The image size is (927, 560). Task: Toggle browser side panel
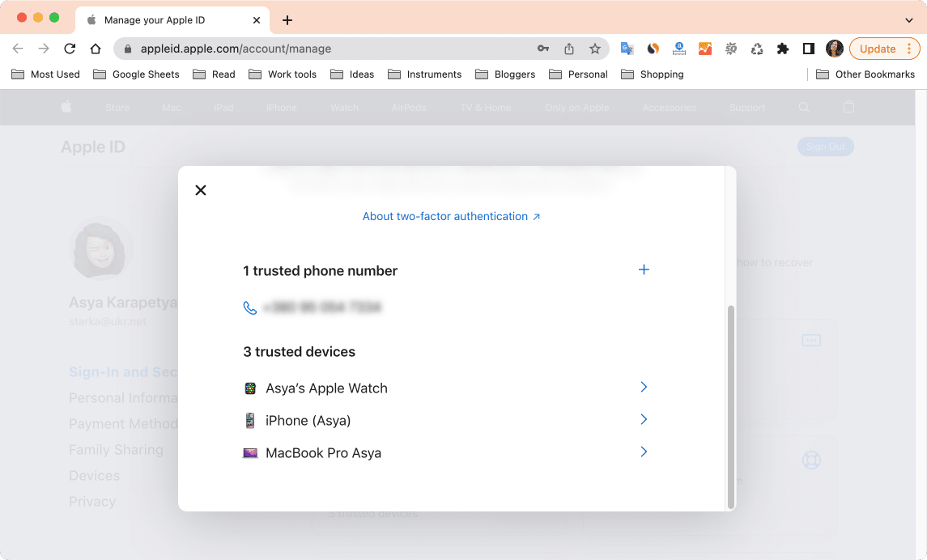coord(809,49)
